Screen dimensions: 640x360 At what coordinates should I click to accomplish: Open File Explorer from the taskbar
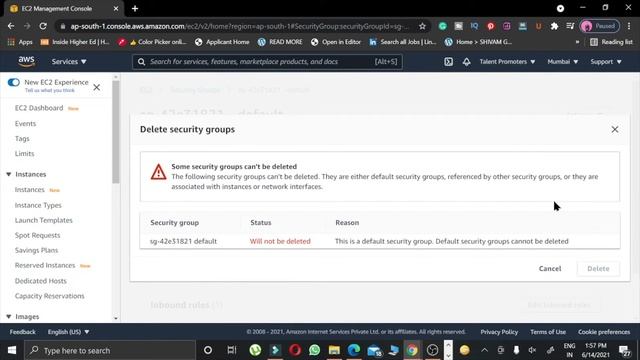tap(334, 350)
